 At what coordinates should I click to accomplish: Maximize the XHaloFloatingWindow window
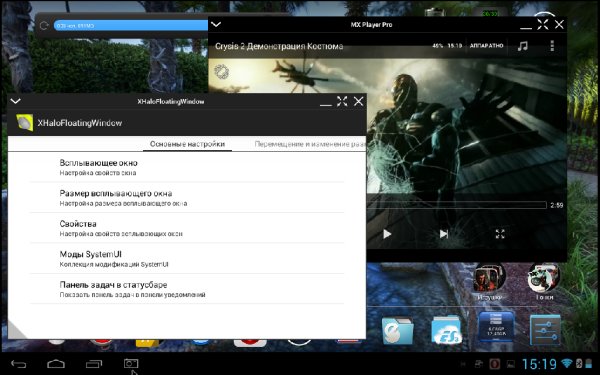pyautogui.click(x=342, y=101)
